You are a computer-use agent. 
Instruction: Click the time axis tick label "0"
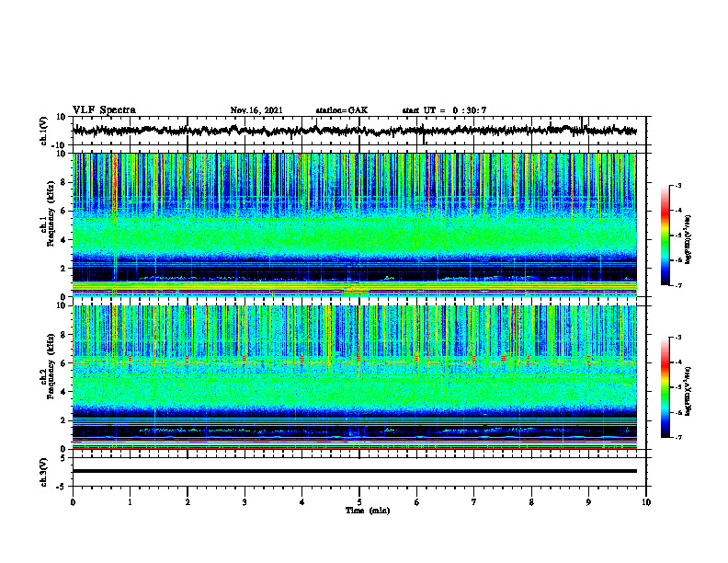pyautogui.click(x=73, y=502)
